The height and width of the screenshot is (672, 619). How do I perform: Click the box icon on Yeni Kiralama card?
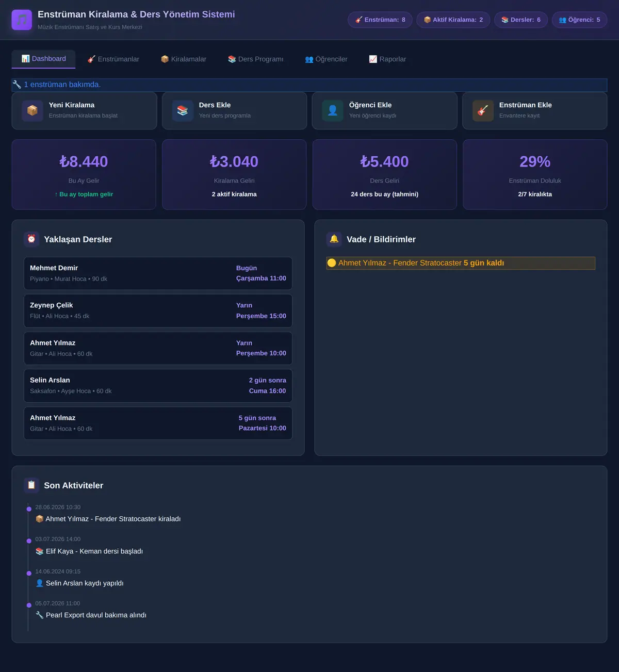coord(32,111)
